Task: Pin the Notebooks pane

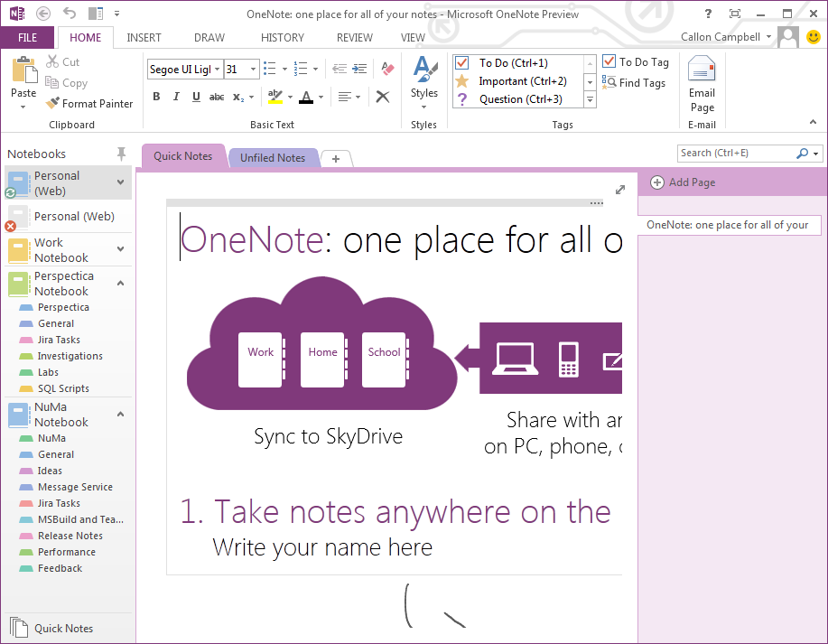Action: [121, 154]
